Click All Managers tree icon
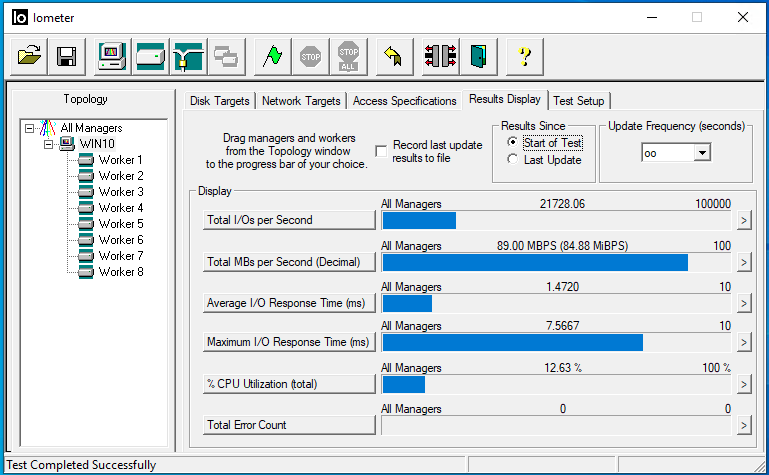This screenshot has width=769, height=475. (x=48, y=128)
